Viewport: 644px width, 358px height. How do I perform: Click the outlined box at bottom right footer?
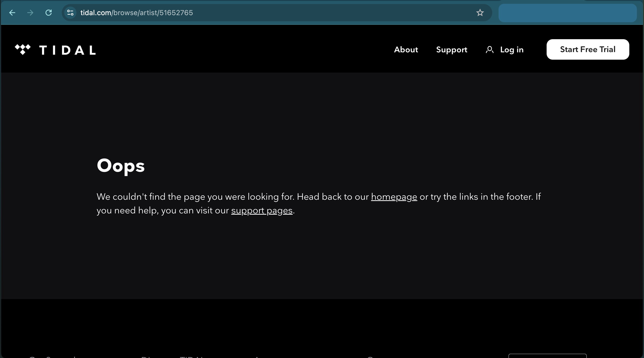point(547,356)
